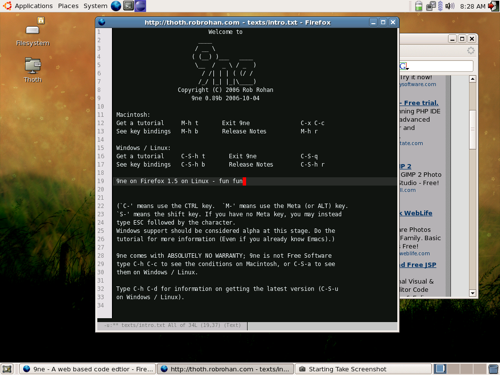
Task: Click the red cursor at end of line 19
Action: click(244, 181)
